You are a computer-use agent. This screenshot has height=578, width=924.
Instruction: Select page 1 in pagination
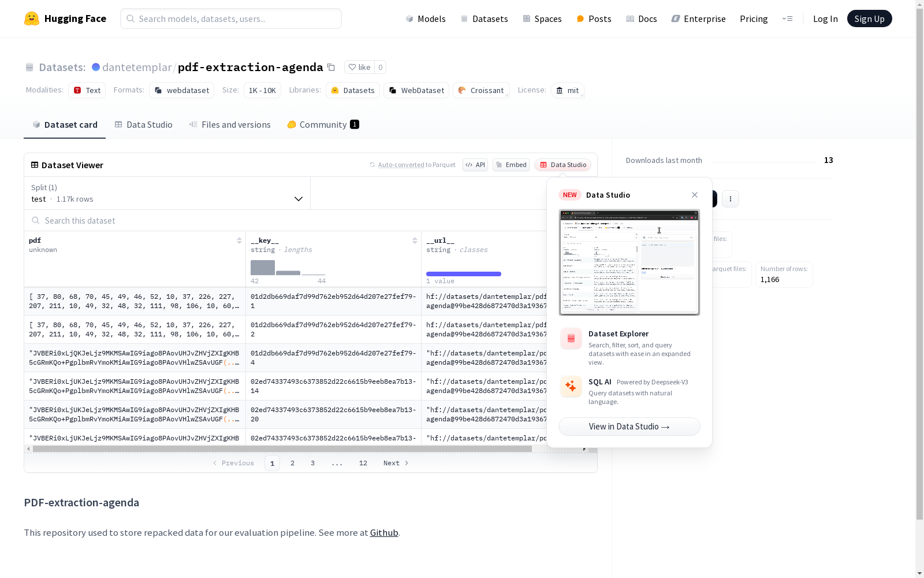point(273,463)
